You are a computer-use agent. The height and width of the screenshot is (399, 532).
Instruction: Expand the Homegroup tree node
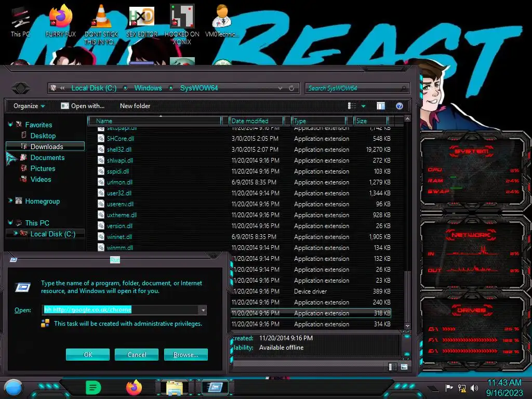[10, 201]
